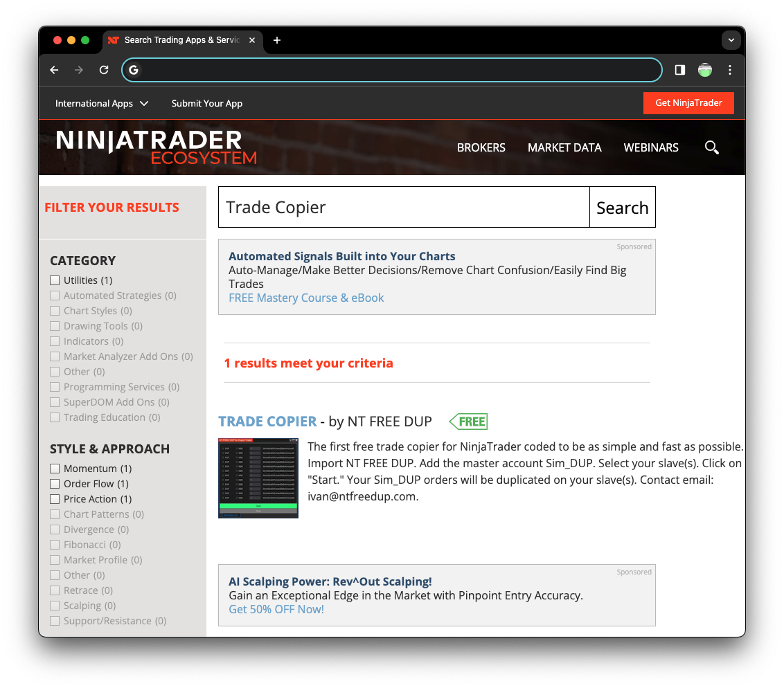The width and height of the screenshot is (784, 688).
Task: Check the Chart Patterns checkbox
Action: 55,514
